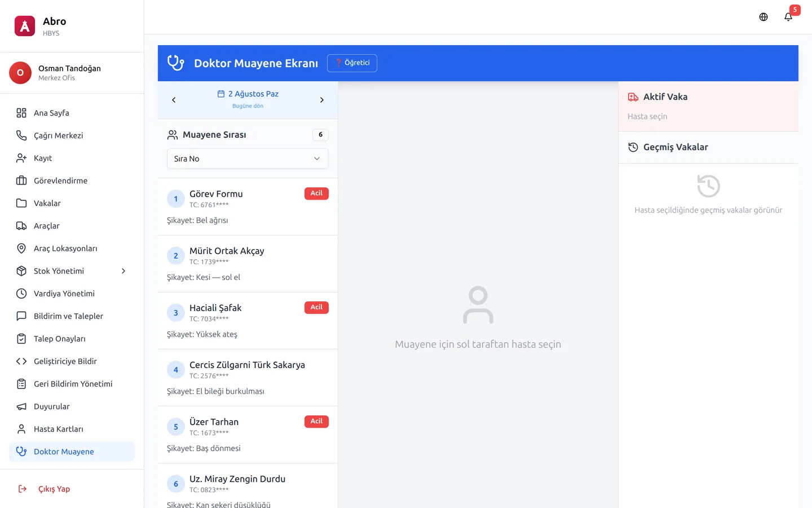Click Görevlendirme briefcase icon
The image size is (812, 508).
point(21,181)
